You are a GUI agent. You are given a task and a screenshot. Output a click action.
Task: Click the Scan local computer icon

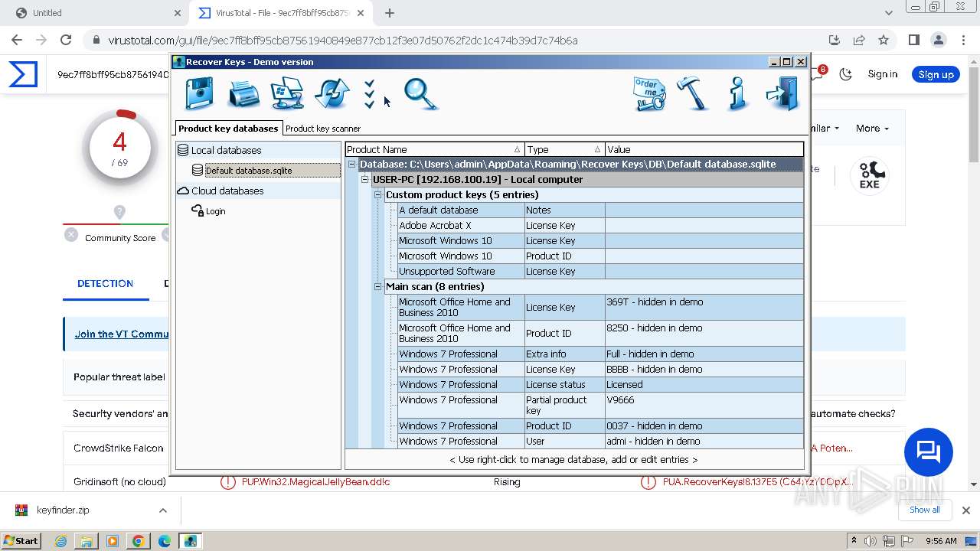287,94
